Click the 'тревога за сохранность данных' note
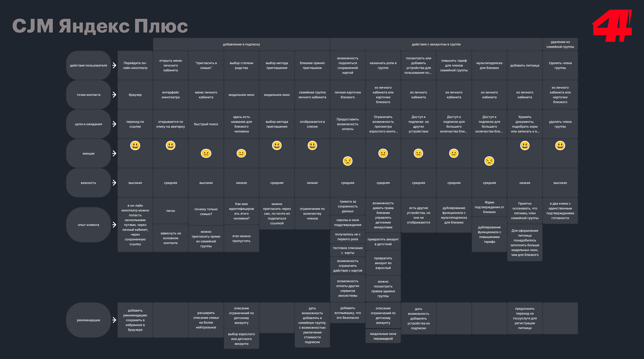 (x=348, y=206)
